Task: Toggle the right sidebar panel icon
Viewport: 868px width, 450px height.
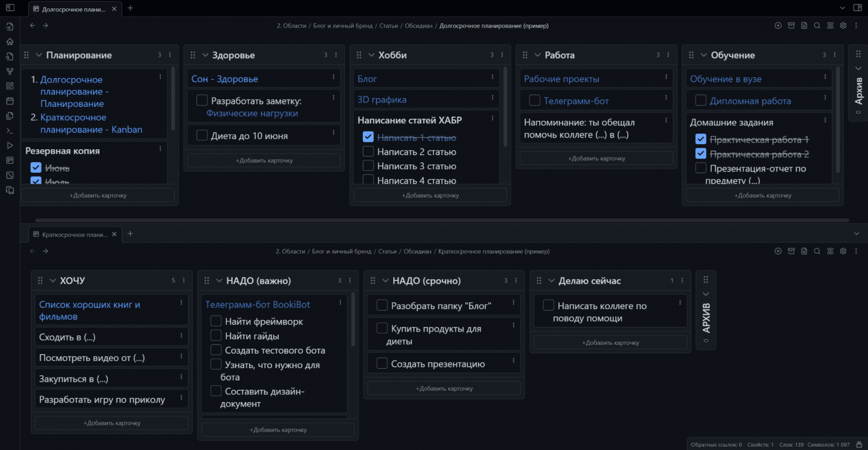Action: point(857,8)
